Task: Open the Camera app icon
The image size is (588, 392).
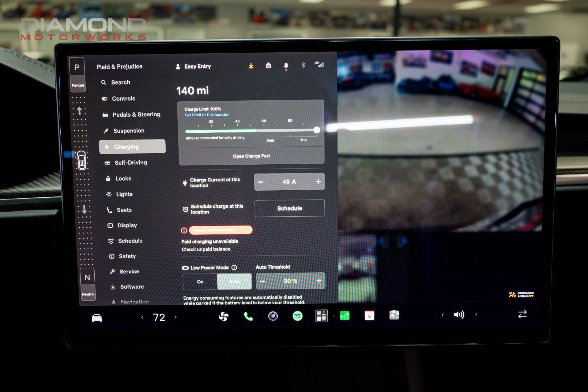Action: coord(273,316)
